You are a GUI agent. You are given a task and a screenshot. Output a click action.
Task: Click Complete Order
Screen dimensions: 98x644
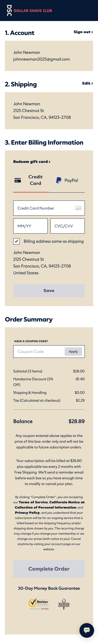point(49,569)
